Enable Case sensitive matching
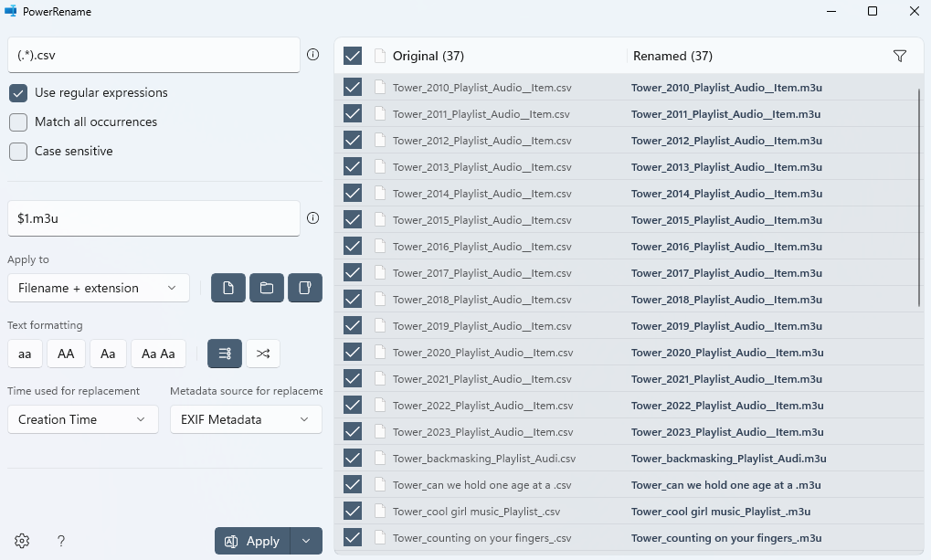The image size is (931, 560). [17, 151]
